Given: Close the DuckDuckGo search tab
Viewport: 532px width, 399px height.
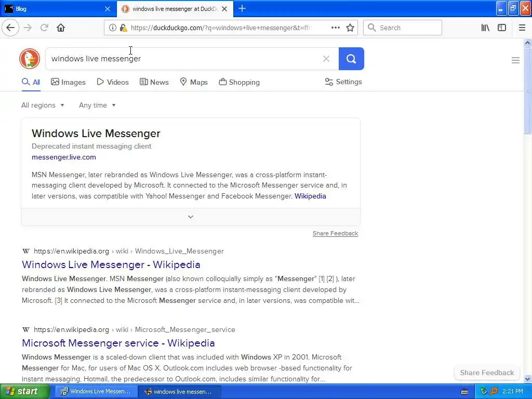Looking at the screenshot, I should tap(224, 9).
